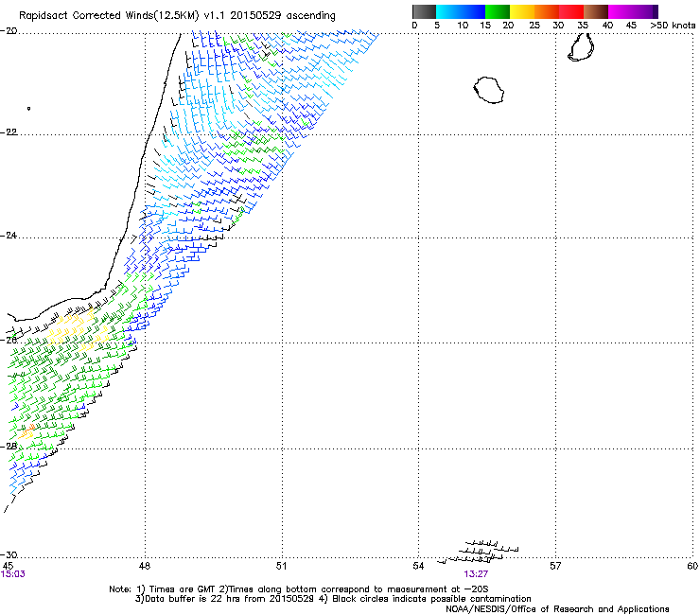Click the purple '13:27' swath time label

coord(476,574)
